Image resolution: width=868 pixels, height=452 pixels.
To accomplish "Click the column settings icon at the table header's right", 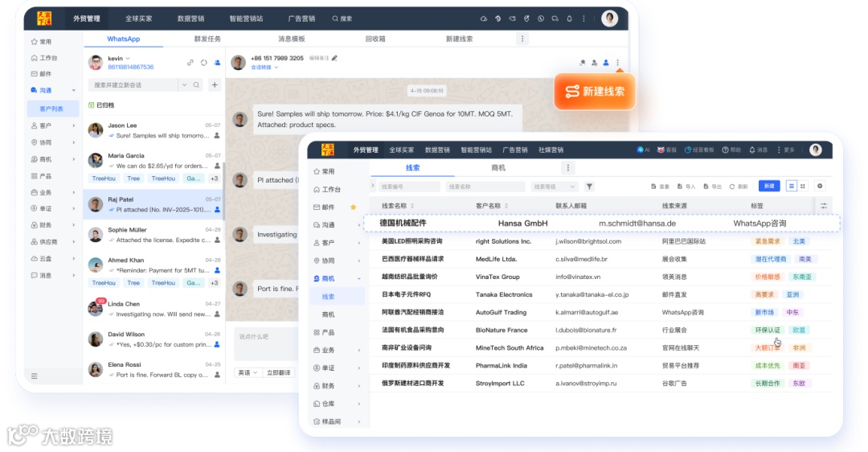I will pyautogui.click(x=824, y=206).
